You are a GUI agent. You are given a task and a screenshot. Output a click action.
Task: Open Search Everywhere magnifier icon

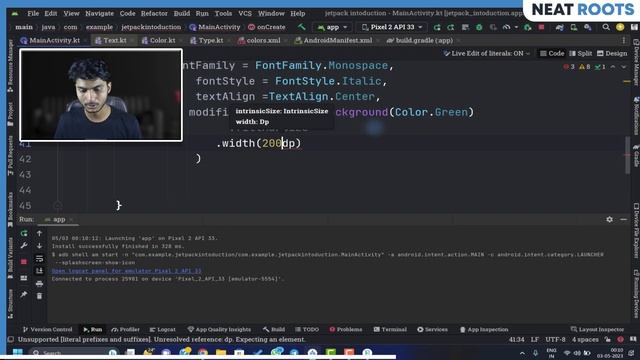tap(606, 27)
